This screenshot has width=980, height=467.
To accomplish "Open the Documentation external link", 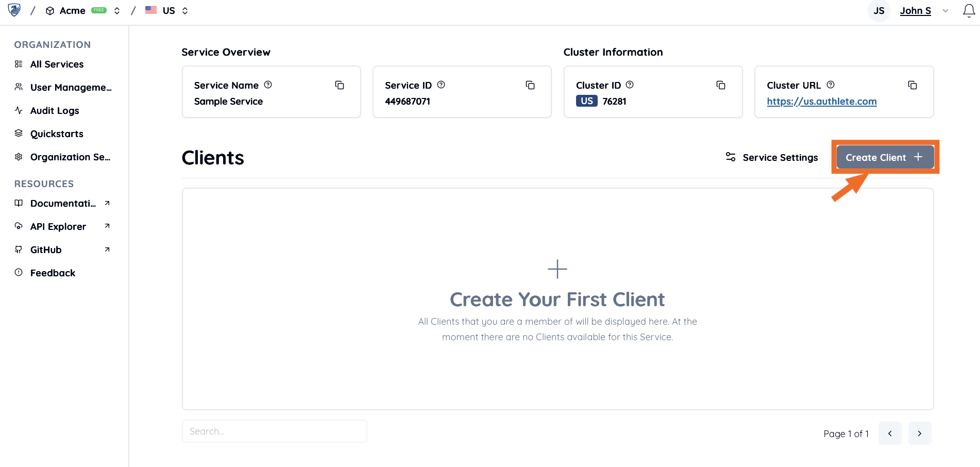I will tap(63, 204).
